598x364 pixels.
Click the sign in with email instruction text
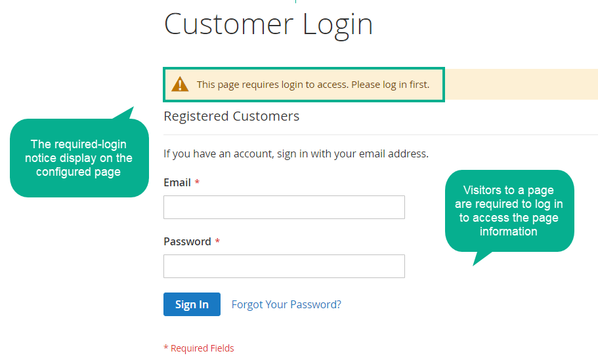coord(296,153)
